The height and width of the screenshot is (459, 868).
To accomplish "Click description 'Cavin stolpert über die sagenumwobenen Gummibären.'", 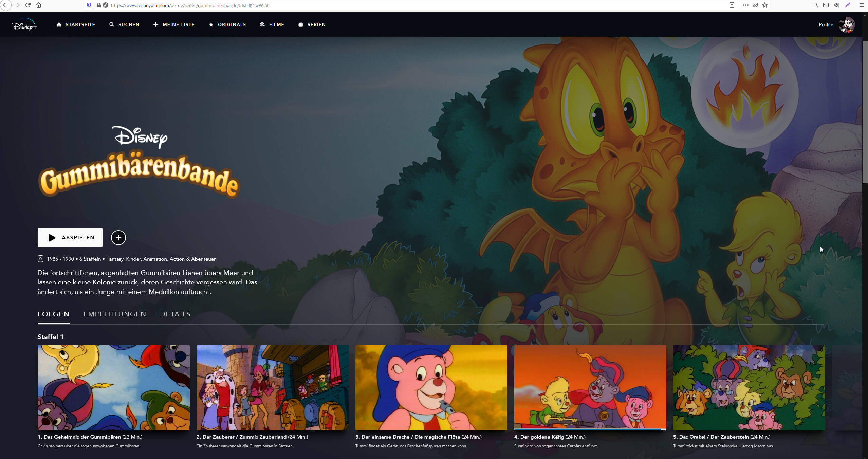I will coord(89,446).
